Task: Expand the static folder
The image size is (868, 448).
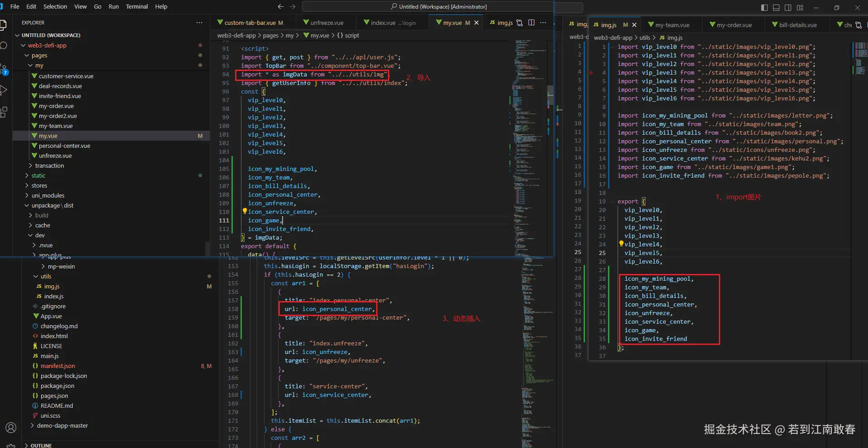Action: click(x=27, y=175)
